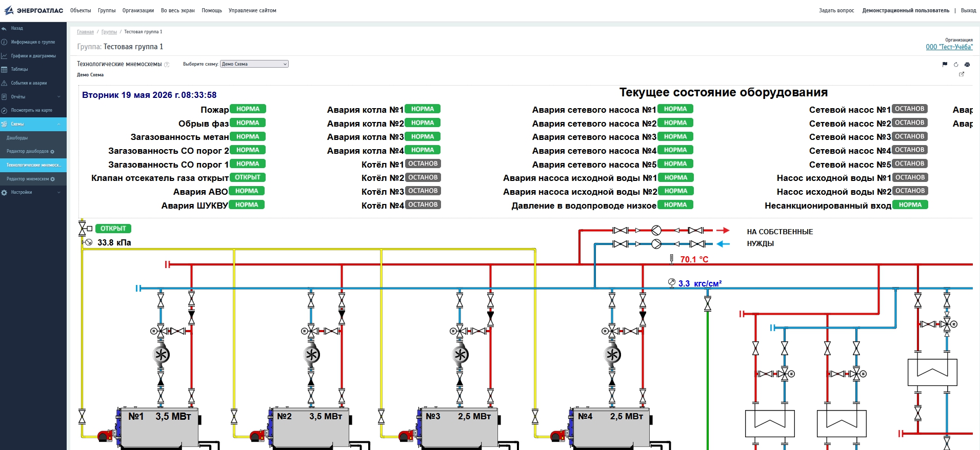This screenshot has height=450, width=980.
Task: Click ОСТАНОВ badge for Сетевой насос №2
Action: [x=910, y=122]
